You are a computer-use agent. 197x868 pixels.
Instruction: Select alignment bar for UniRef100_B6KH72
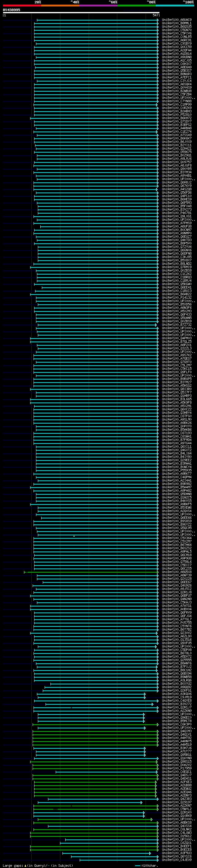coord(94,118)
